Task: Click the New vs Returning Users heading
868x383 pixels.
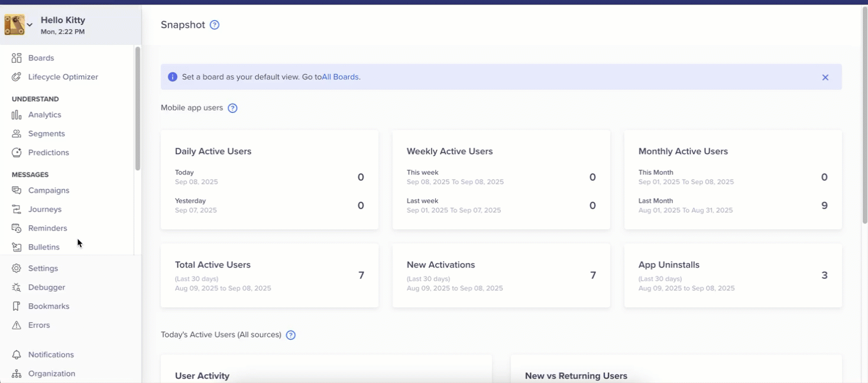Action: pyautogui.click(x=576, y=376)
